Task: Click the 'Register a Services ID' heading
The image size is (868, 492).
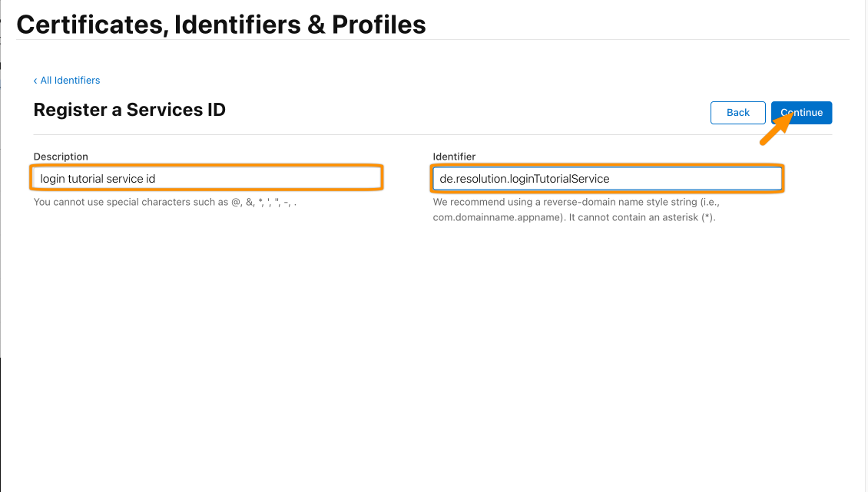Action: [130, 110]
